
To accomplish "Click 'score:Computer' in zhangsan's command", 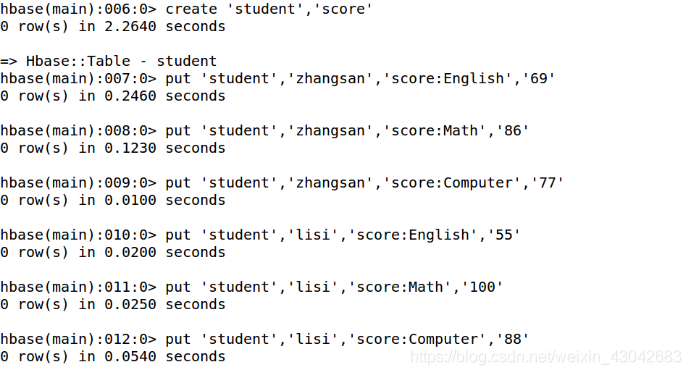I will (x=451, y=183).
